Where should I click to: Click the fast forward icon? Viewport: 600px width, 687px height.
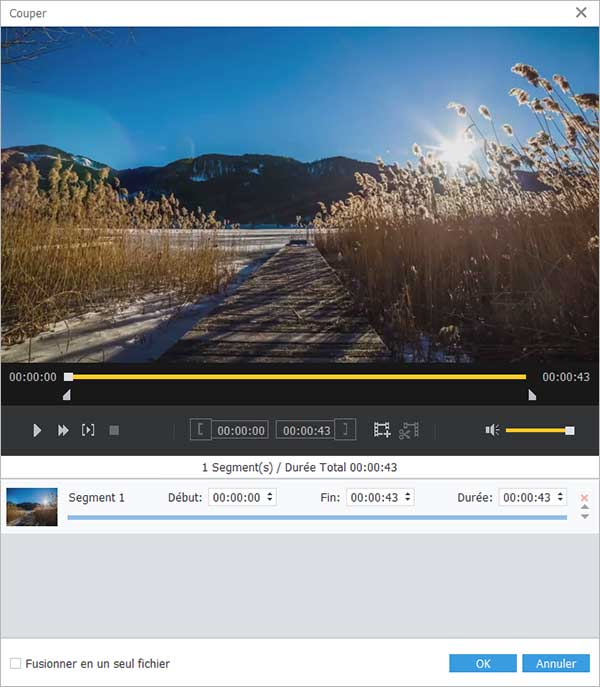tap(63, 430)
